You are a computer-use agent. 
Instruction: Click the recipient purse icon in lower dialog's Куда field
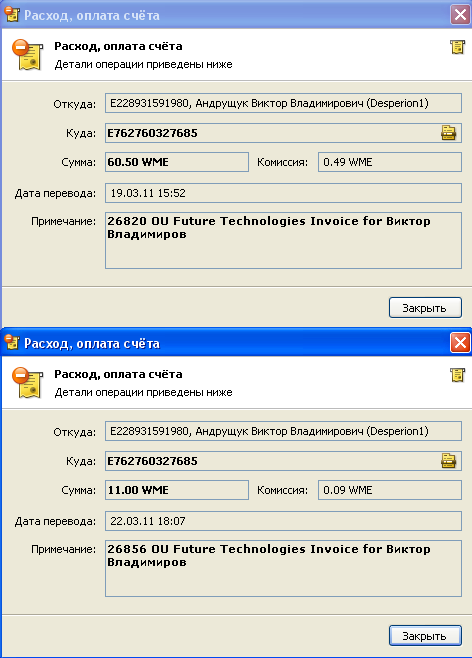[x=448, y=461]
